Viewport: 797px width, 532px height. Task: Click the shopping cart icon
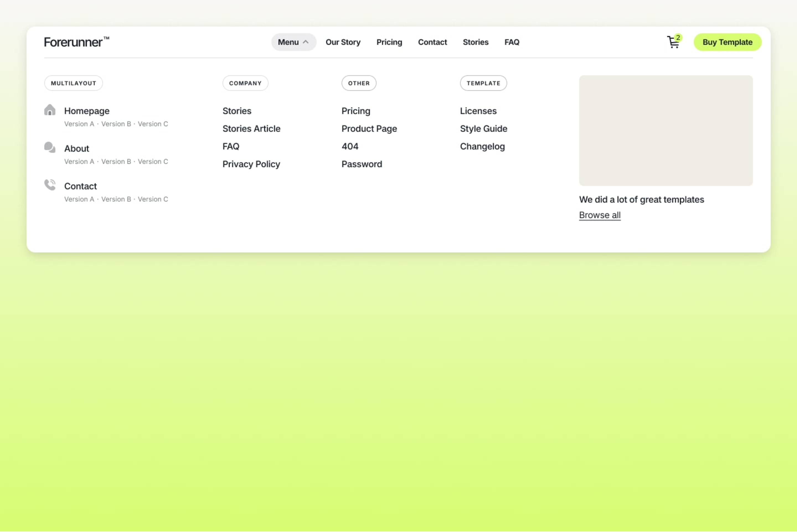[x=672, y=42]
